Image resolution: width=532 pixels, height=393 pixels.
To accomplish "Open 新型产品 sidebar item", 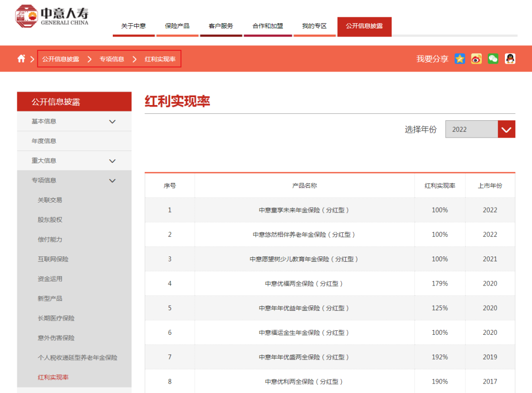I will point(50,298).
